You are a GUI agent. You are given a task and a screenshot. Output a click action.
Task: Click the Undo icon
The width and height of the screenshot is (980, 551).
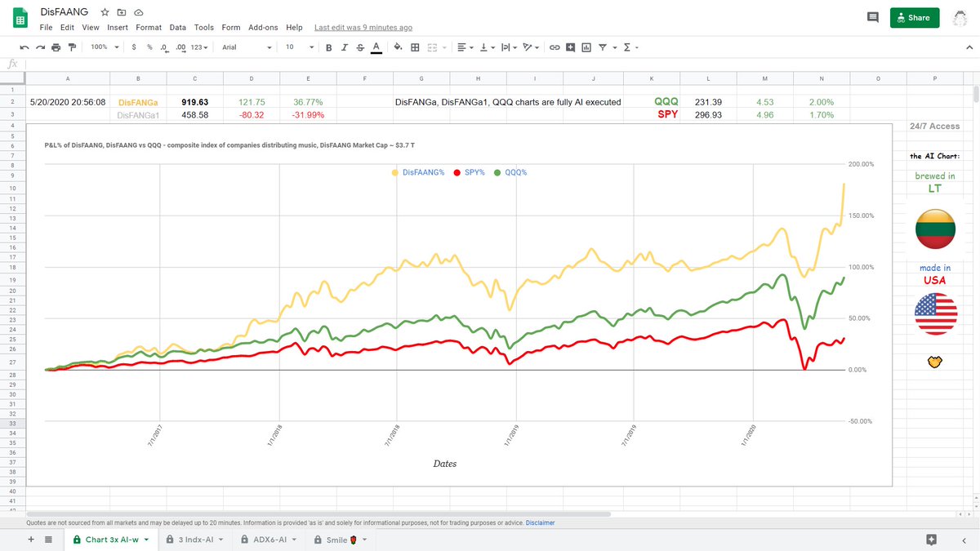pos(24,47)
